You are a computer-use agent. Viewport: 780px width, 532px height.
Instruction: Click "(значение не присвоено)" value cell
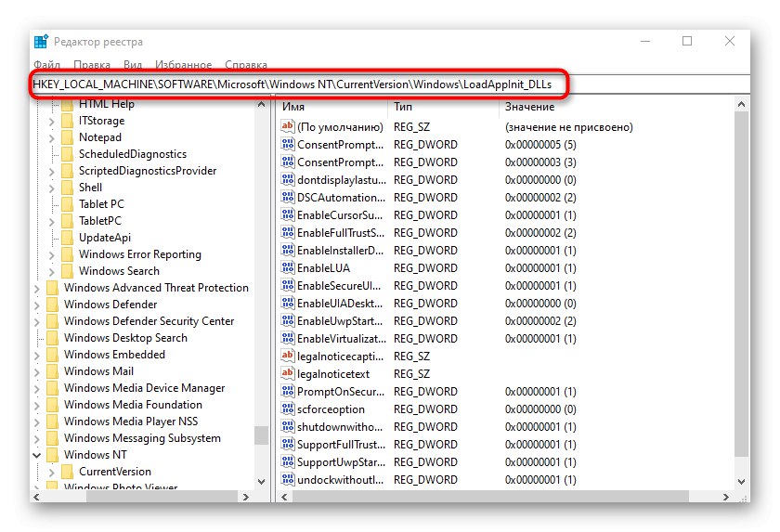[568, 127]
